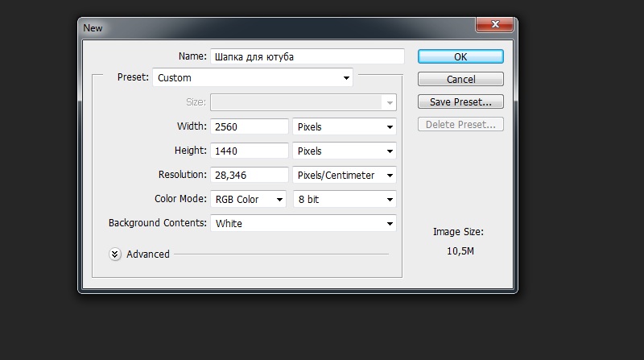The image size is (644, 360).
Task: Click the disabled Size dropdown arrow
Action: pos(390,103)
